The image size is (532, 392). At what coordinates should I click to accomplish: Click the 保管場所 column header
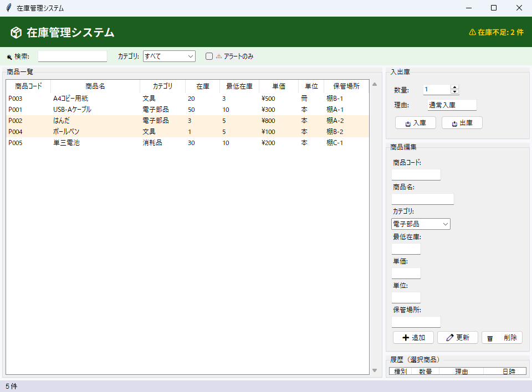(x=346, y=86)
